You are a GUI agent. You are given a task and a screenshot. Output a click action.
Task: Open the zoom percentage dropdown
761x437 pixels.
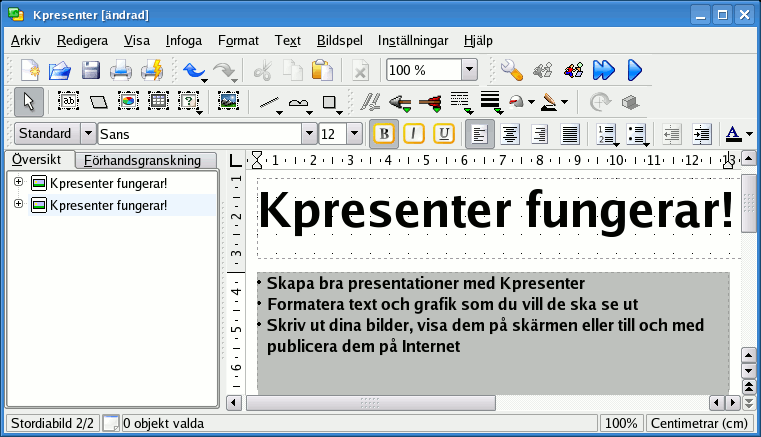click(x=470, y=70)
